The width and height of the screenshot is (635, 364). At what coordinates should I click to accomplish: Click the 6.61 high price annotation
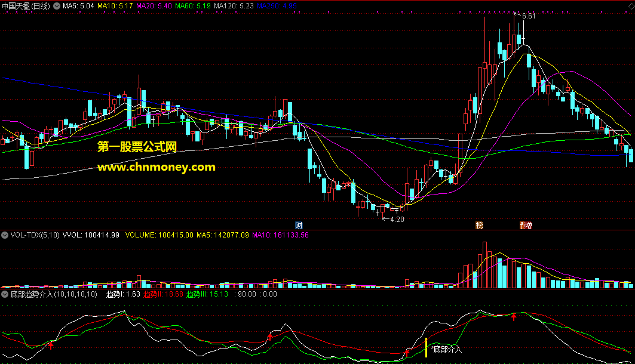(529, 16)
